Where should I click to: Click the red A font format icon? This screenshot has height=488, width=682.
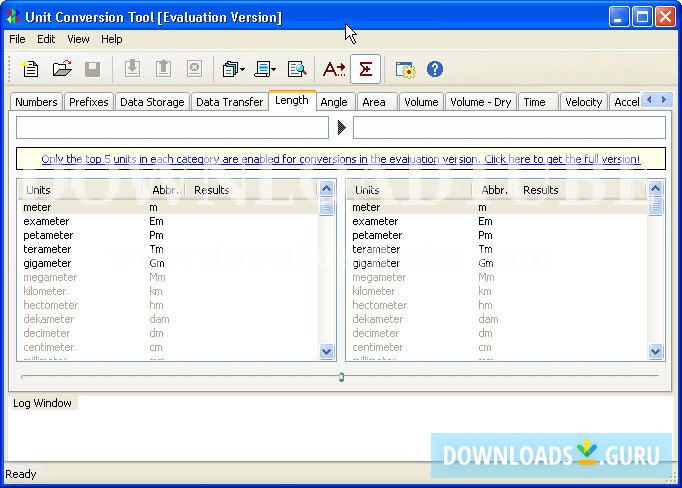coord(334,69)
